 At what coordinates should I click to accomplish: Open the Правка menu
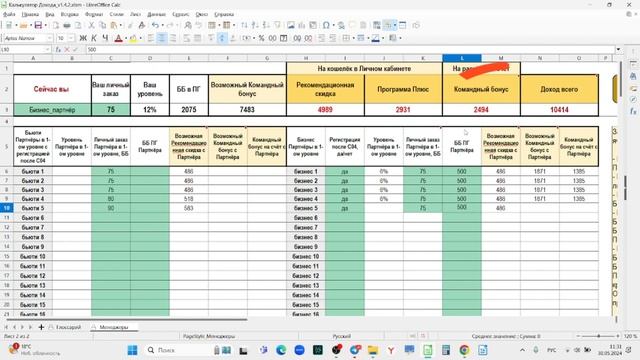(30, 14)
